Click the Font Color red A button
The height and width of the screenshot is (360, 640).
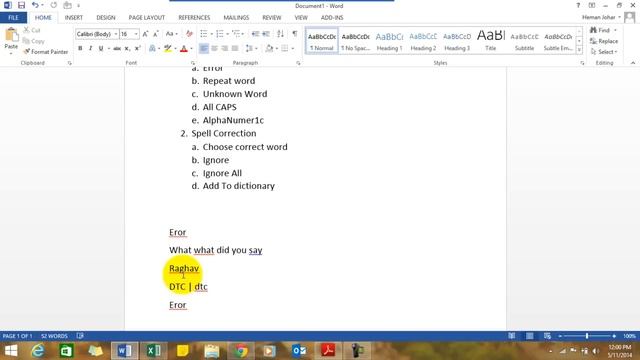click(x=184, y=49)
